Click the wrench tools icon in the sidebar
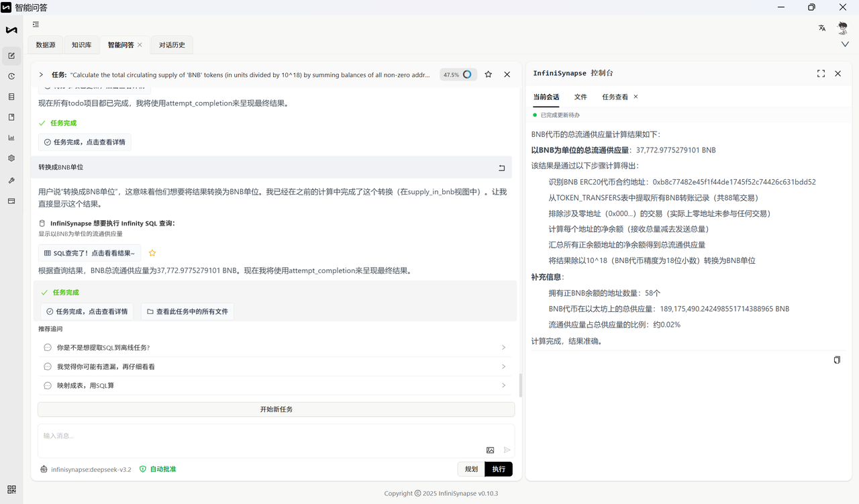The width and height of the screenshot is (859, 504). pos(11,181)
